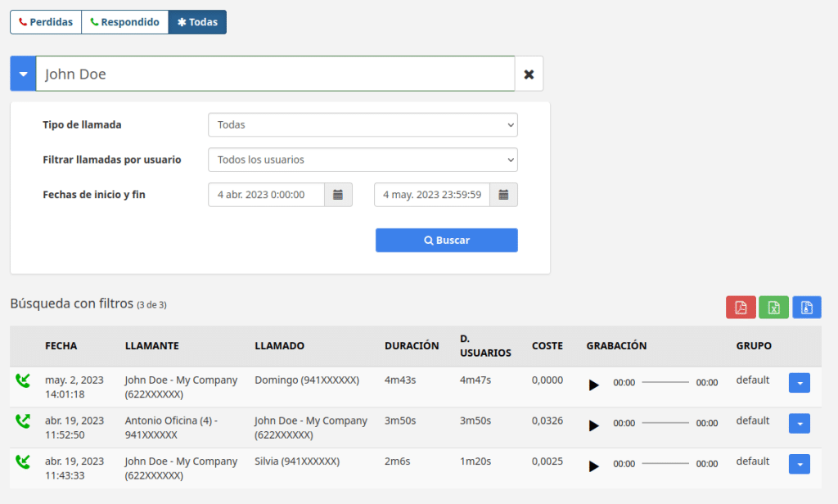
Task: Clear the John Doe search with the X icon
Action: pos(529,73)
